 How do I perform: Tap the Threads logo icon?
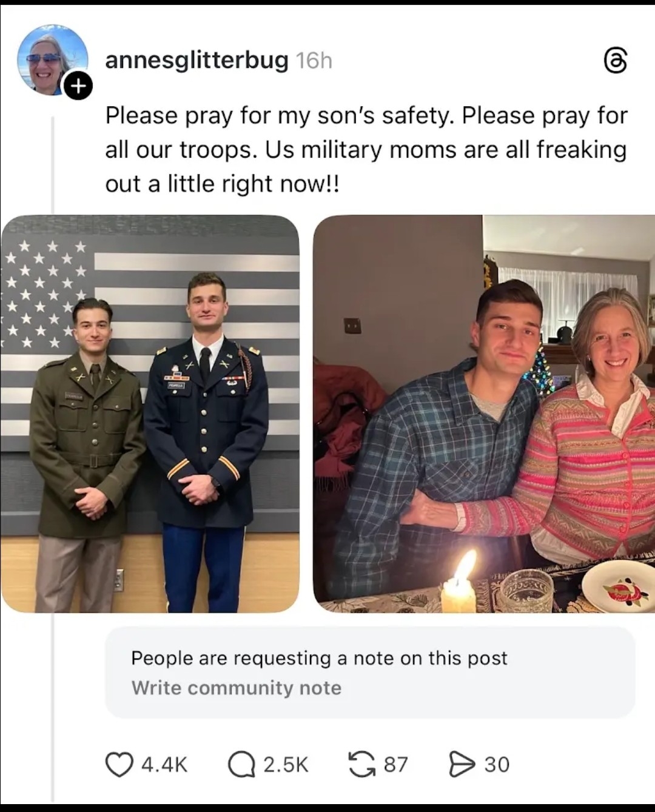click(x=616, y=61)
